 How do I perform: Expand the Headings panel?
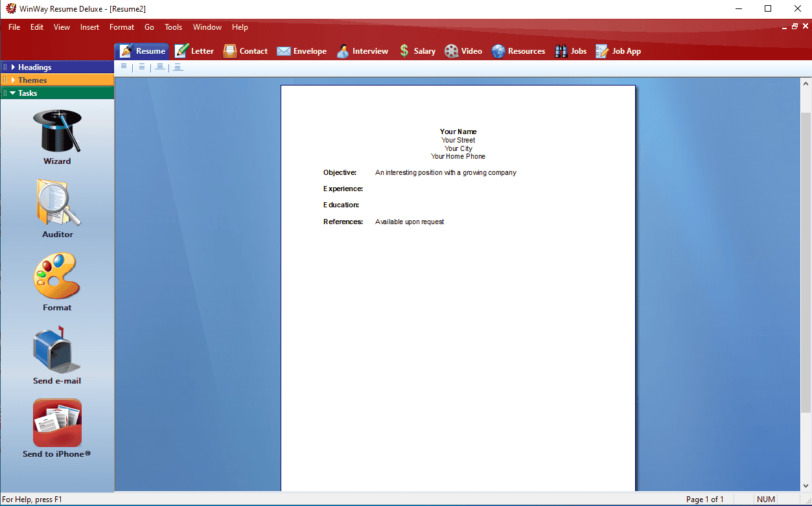pyautogui.click(x=57, y=67)
